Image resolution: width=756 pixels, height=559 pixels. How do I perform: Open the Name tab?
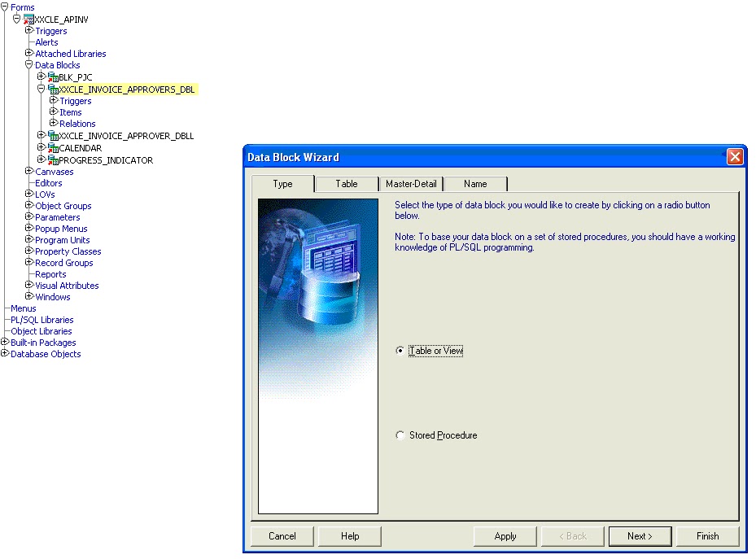coord(475,184)
